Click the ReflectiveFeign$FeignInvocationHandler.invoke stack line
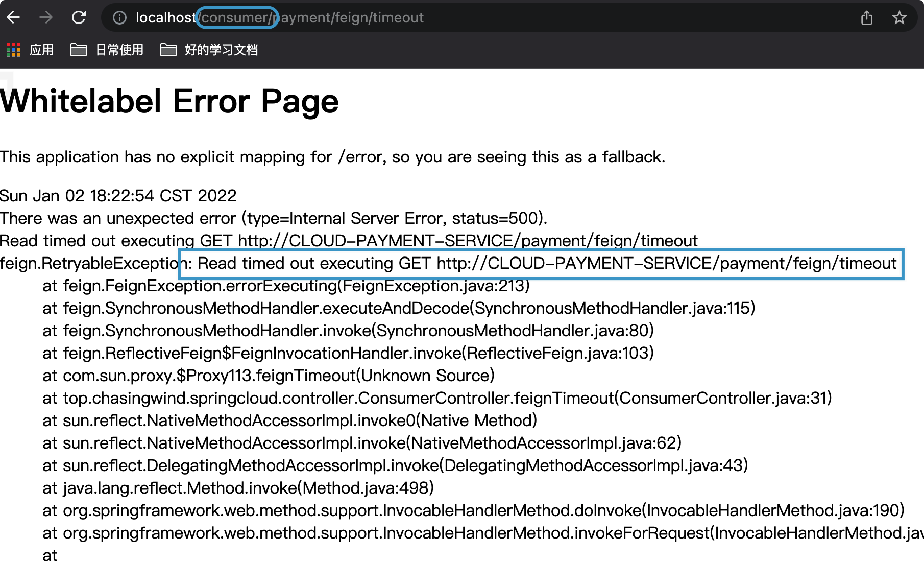This screenshot has height=561, width=924. [x=349, y=353]
